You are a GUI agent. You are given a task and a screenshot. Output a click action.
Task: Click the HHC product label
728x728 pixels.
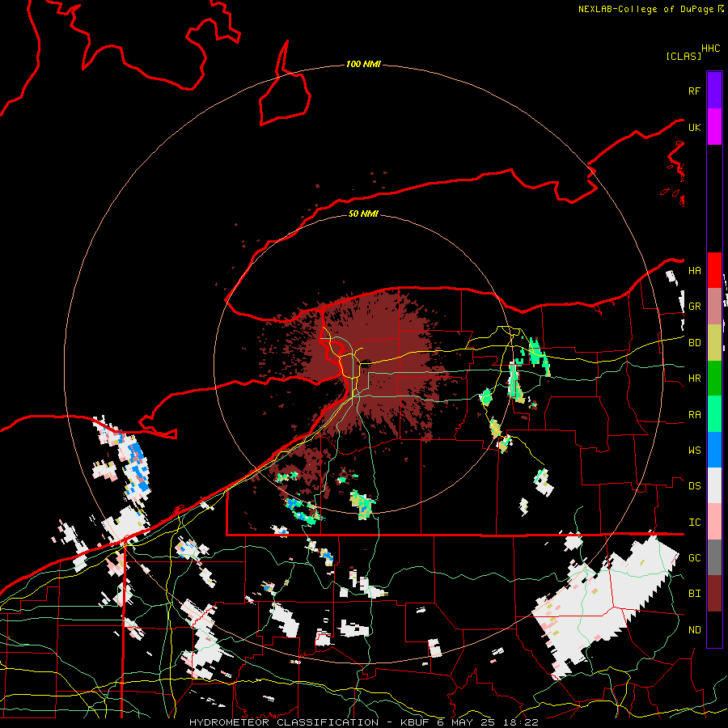[710, 49]
